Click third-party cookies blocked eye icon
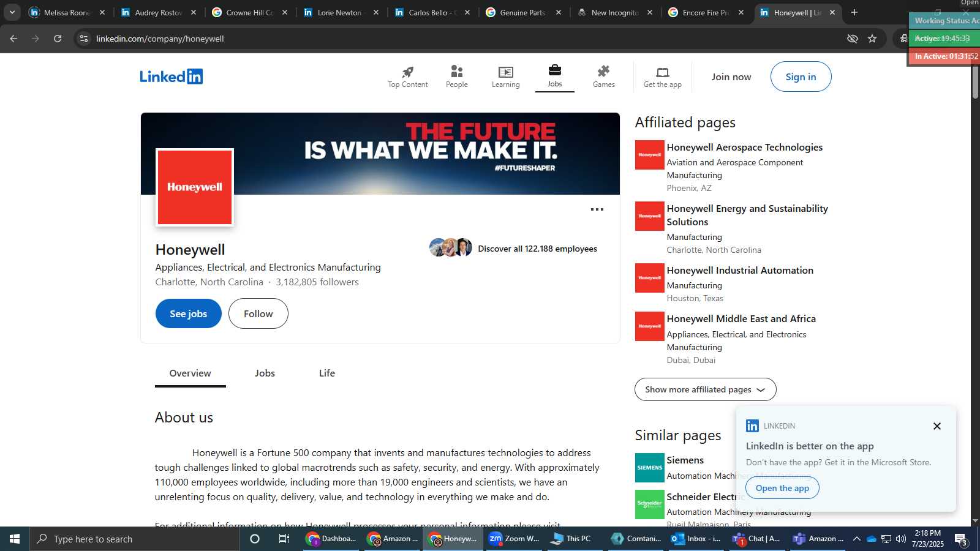This screenshot has height=551, width=980. coord(852,39)
